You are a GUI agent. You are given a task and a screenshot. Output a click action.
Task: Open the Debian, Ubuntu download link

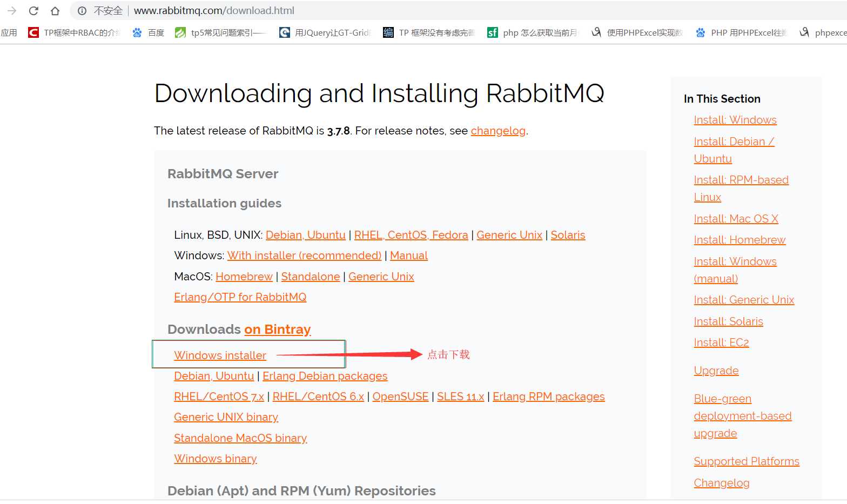point(214,376)
